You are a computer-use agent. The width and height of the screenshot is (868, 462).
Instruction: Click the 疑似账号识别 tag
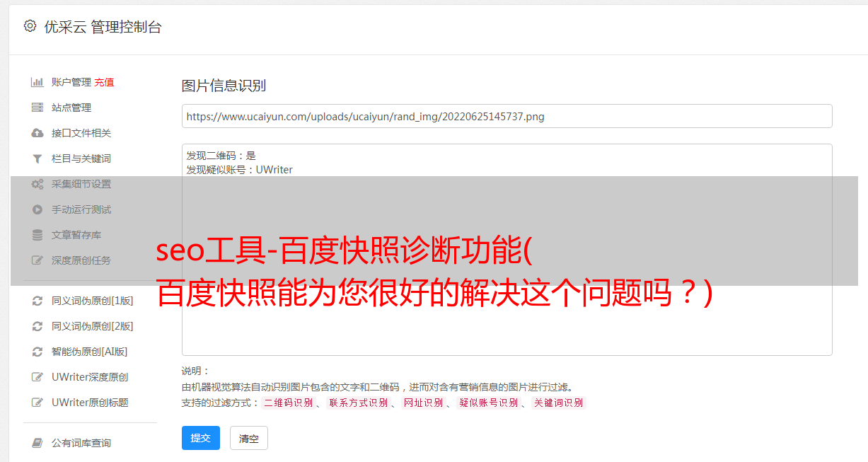coord(488,403)
